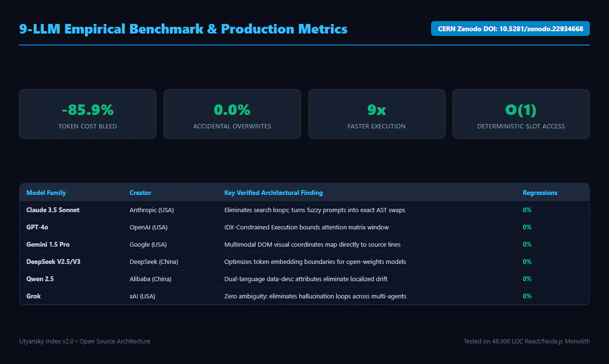Click the 0% regressions value for GPT-4o
The width and height of the screenshot is (609, 364).
tap(527, 227)
